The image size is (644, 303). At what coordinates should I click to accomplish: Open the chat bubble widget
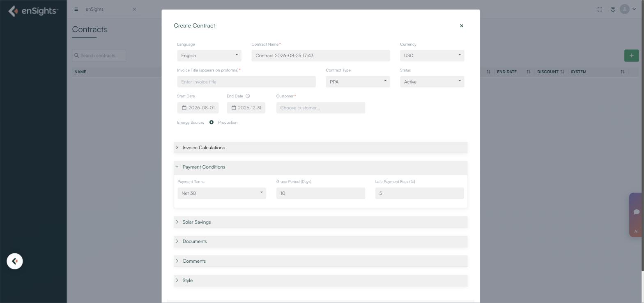coord(636,212)
